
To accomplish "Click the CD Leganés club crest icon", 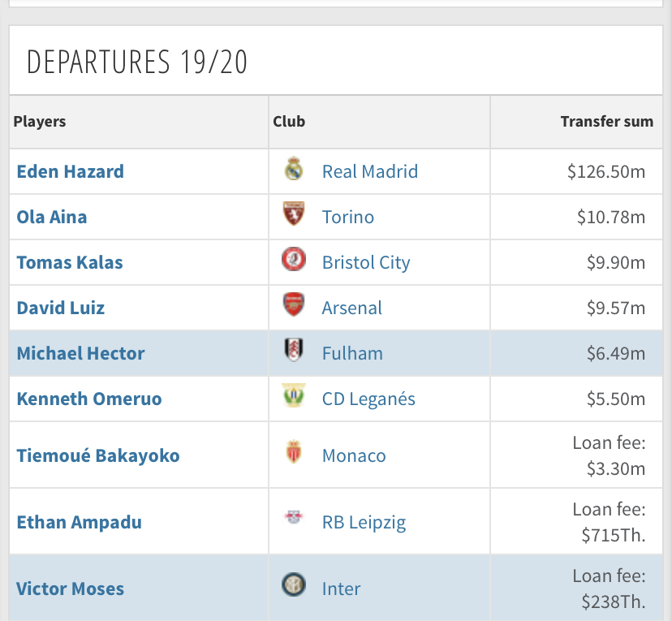I will click(293, 398).
